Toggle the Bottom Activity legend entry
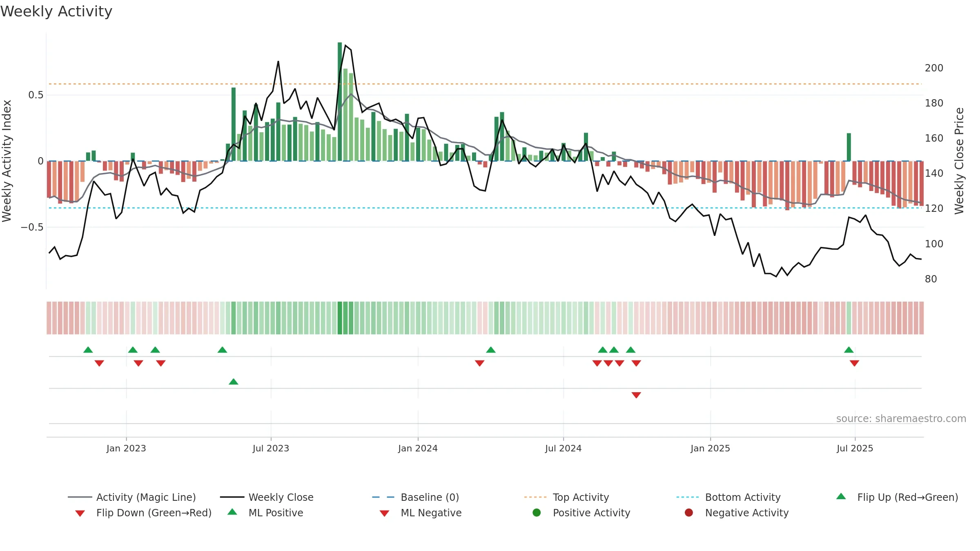The height and width of the screenshot is (551, 980). point(728,497)
